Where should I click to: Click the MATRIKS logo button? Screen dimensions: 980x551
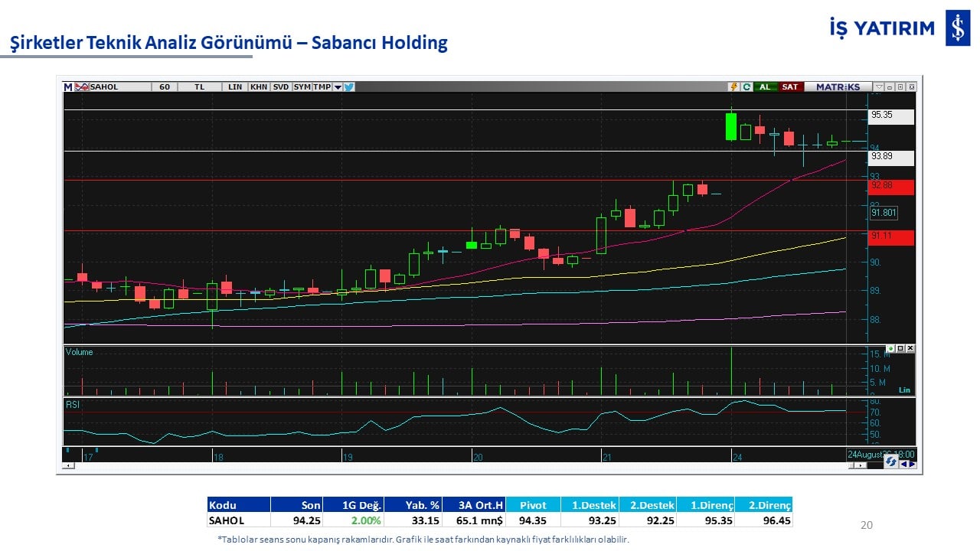click(838, 87)
